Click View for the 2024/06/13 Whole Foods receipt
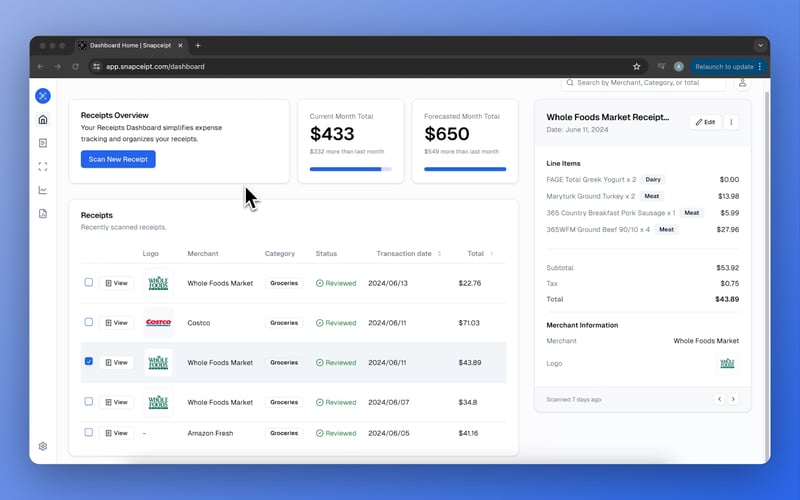The width and height of the screenshot is (800, 500). pyautogui.click(x=116, y=283)
